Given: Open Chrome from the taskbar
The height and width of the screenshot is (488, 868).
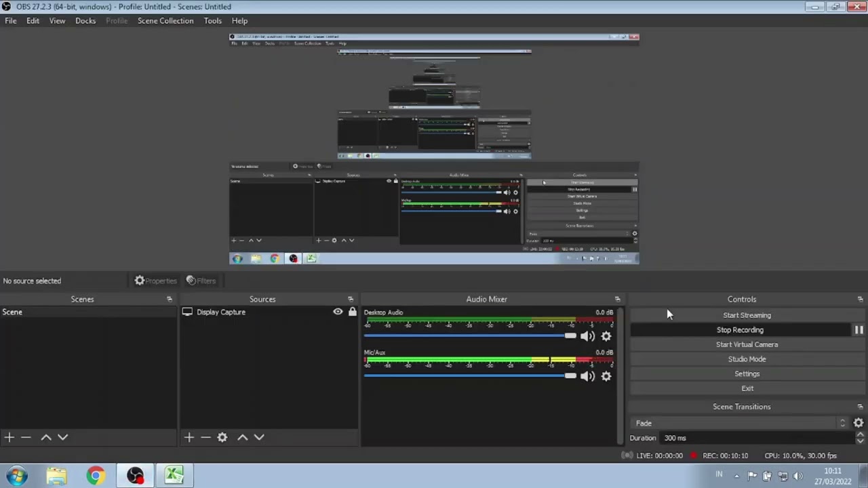Looking at the screenshot, I should click(96, 476).
